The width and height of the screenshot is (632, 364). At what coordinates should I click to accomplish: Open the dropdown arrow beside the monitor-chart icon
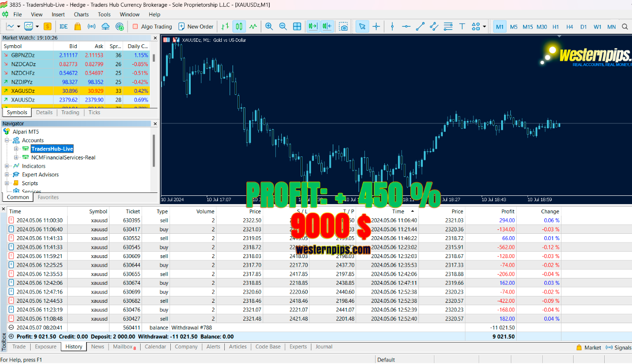tap(37, 26)
